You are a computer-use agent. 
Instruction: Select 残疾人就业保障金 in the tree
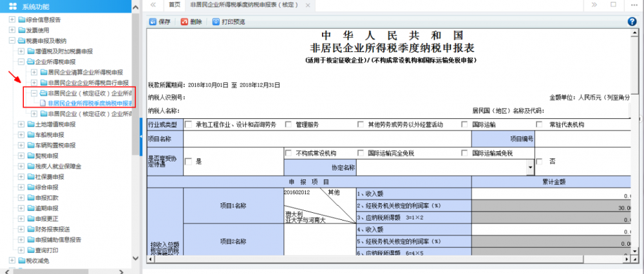coord(59,167)
